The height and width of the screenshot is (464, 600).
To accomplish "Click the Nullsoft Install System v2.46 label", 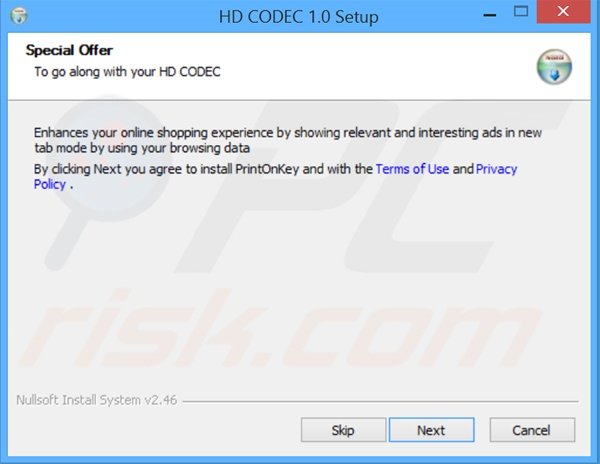I will (96, 400).
